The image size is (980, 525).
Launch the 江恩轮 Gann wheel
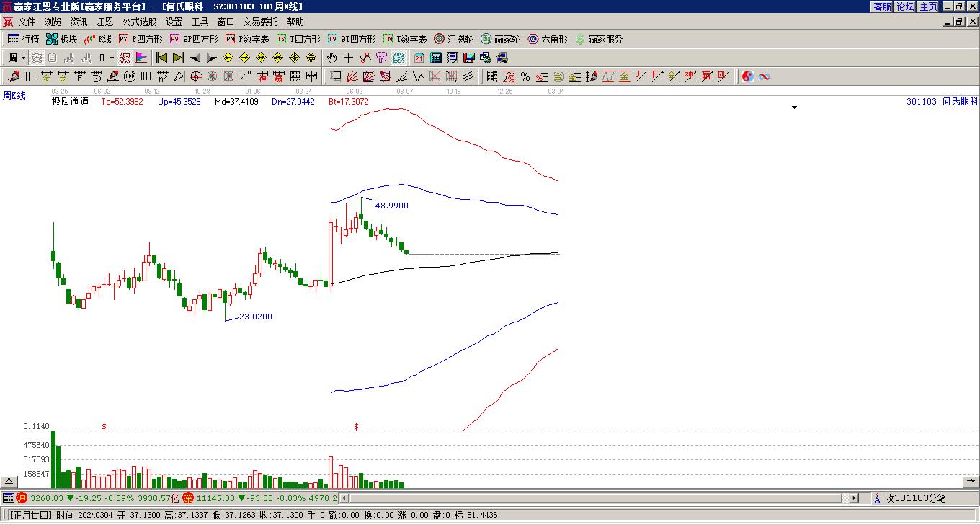pyautogui.click(x=453, y=39)
